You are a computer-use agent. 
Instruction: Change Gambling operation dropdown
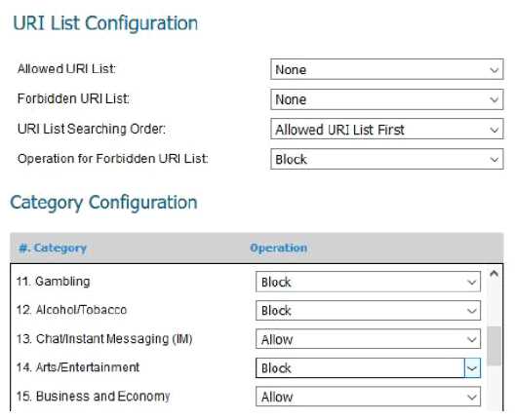368,282
